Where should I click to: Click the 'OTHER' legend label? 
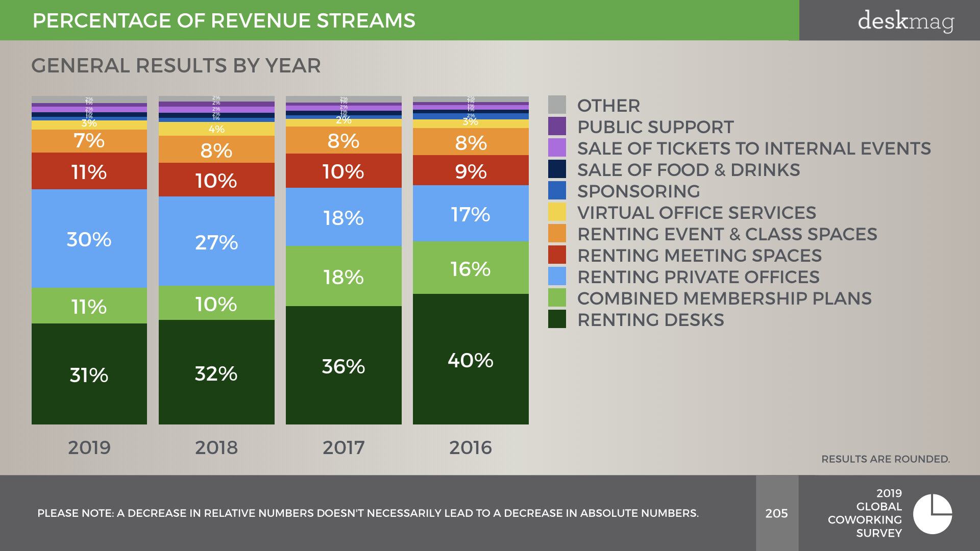pyautogui.click(x=608, y=106)
